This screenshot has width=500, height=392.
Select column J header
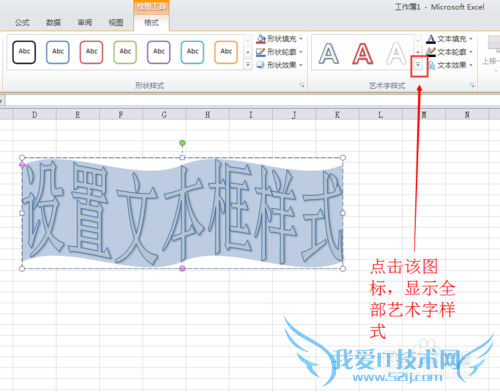pos(294,115)
